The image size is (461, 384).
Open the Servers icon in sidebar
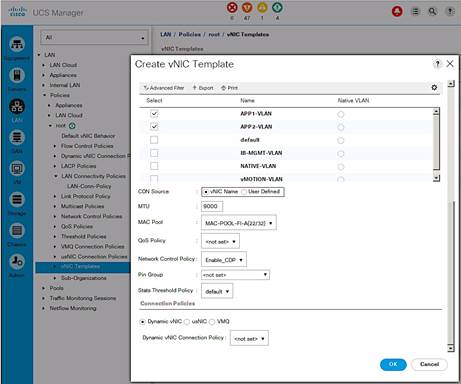17,75
